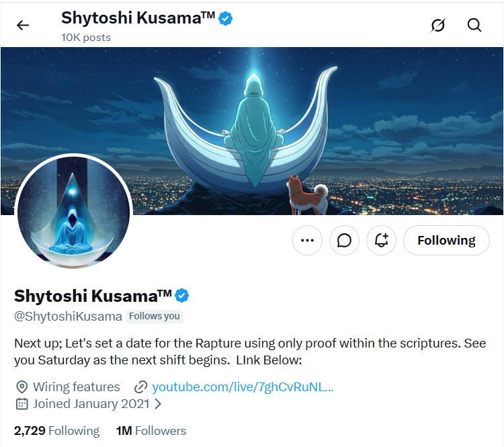This screenshot has height=447, width=504.
Task: Click the link chain icon
Action: click(x=140, y=387)
